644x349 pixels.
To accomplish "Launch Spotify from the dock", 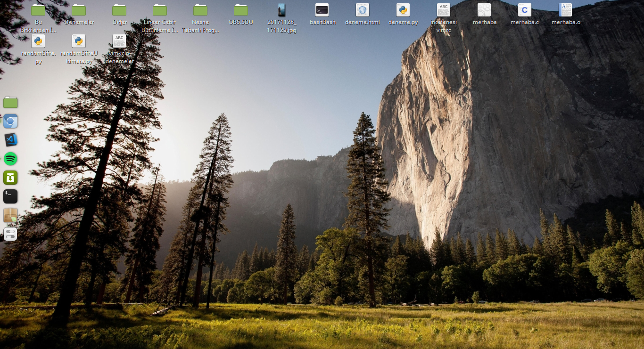I will [10, 159].
